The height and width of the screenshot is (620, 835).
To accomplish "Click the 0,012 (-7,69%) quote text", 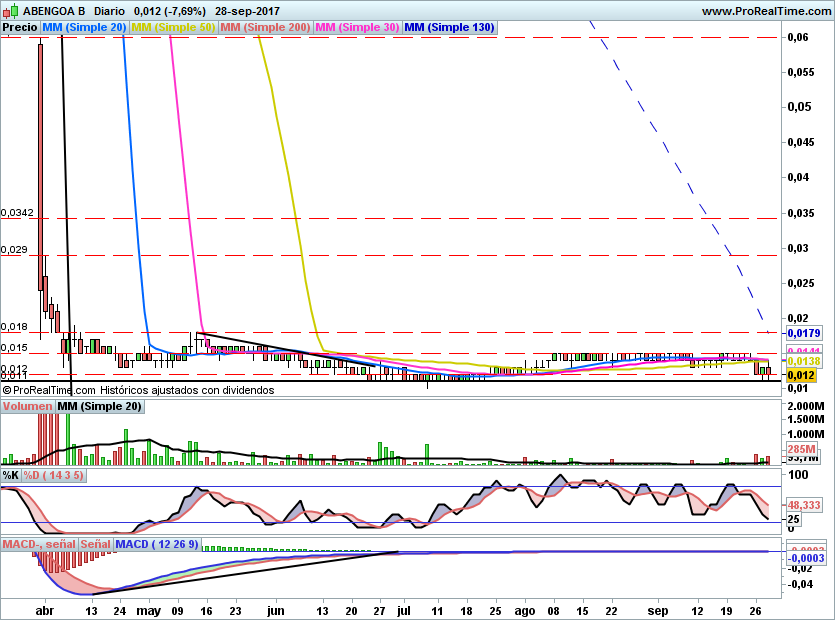I will (x=169, y=11).
